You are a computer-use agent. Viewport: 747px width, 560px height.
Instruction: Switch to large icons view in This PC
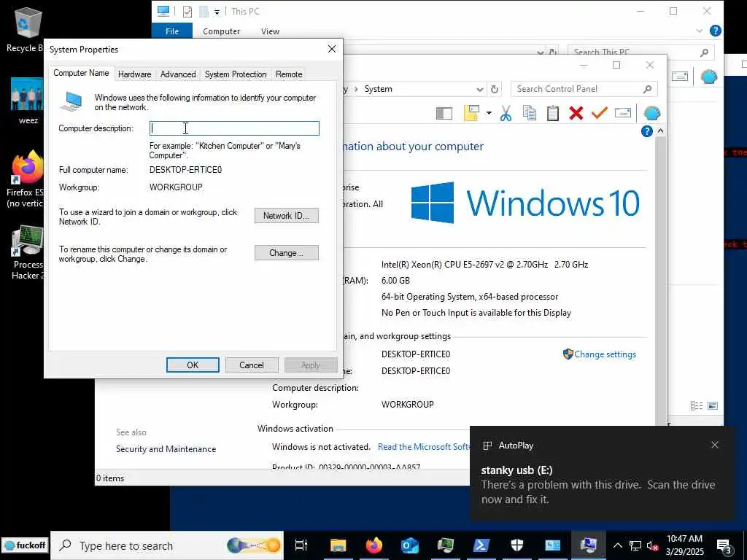click(713, 405)
